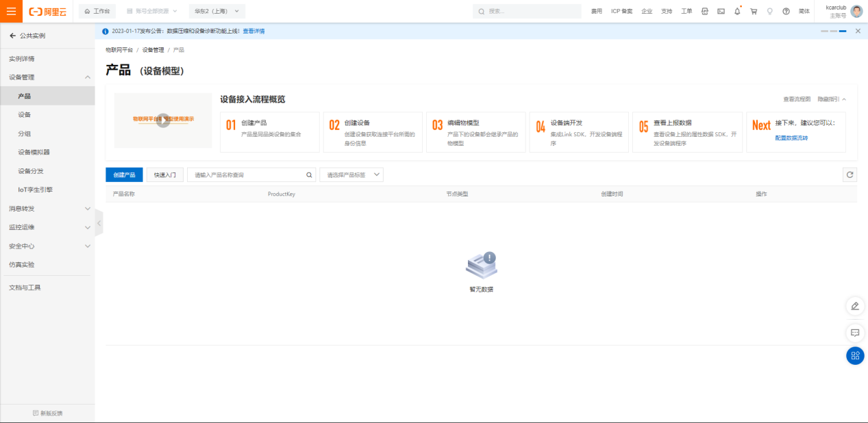Image resolution: width=868 pixels, height=423 pixels.
Task: Open the Cloud Shell terminal icon
Action: [721, 12]
